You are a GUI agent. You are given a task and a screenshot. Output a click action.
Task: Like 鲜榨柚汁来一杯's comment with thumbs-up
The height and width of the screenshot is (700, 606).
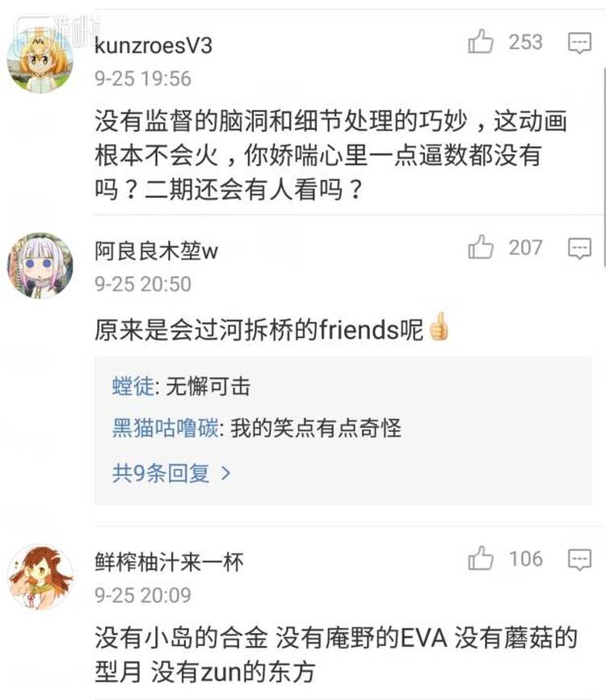point(481,558)
